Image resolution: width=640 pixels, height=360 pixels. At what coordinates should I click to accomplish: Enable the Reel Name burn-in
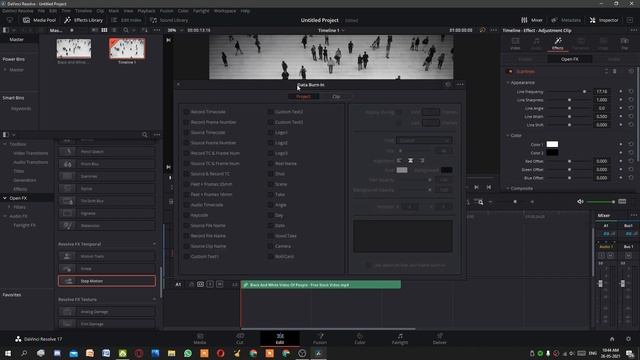[271, 163]
